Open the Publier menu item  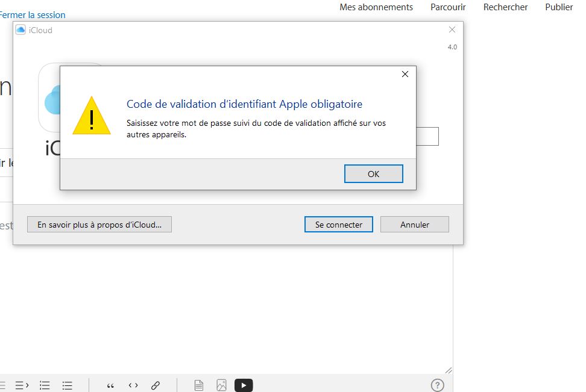click(x=559, y=7)
